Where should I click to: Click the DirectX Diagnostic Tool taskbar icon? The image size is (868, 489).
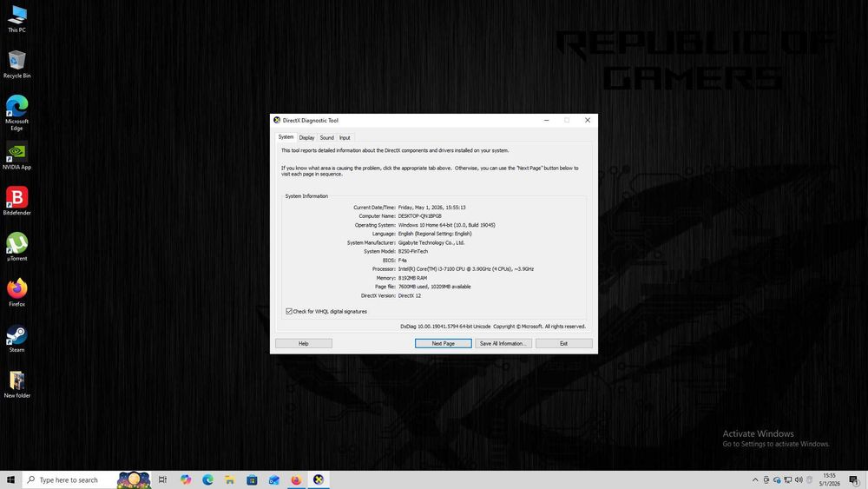[319, 479]
